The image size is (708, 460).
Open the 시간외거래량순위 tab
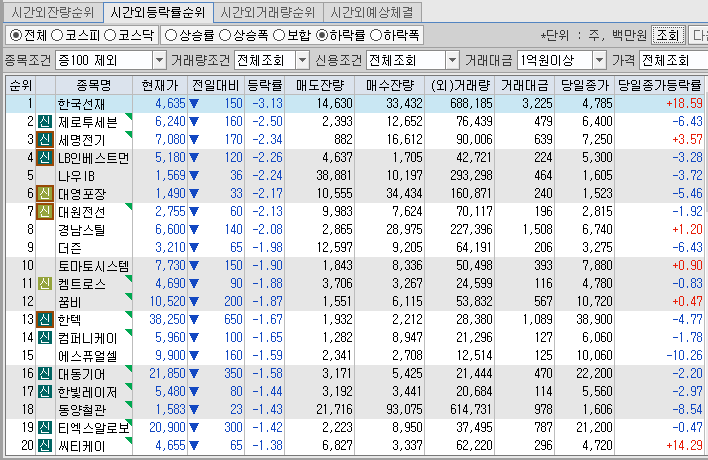coord(268,12)
